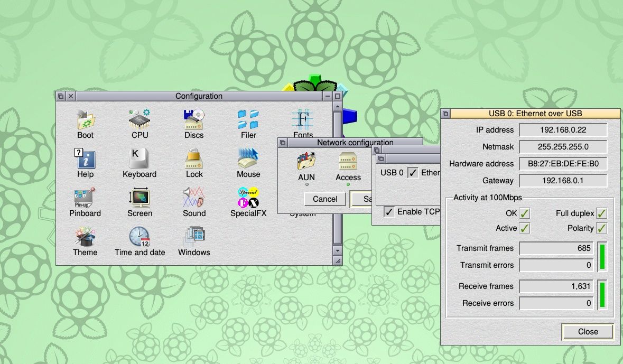
Task: Close the Configuration window
Action: pos(71,96)
